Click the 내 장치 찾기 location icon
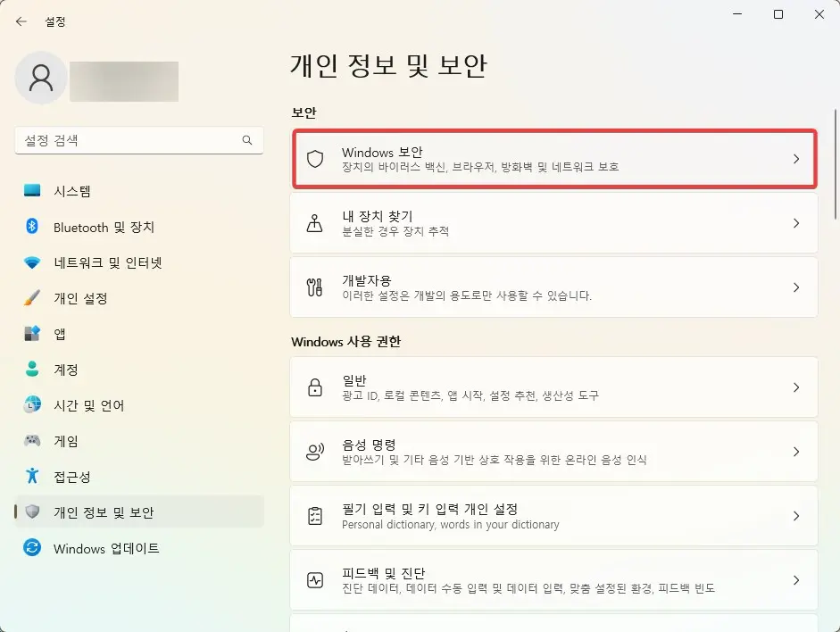The height and width of the screenshot is (632, 840). coord(314,223)
